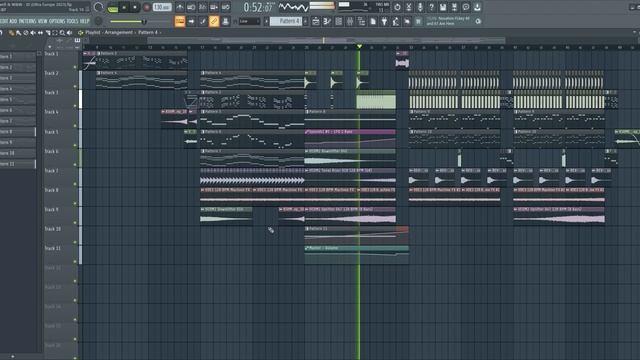The width and height of the screenshot is (640, 360).
Task: Click the play/pause transport button
Action: (124, 7)
